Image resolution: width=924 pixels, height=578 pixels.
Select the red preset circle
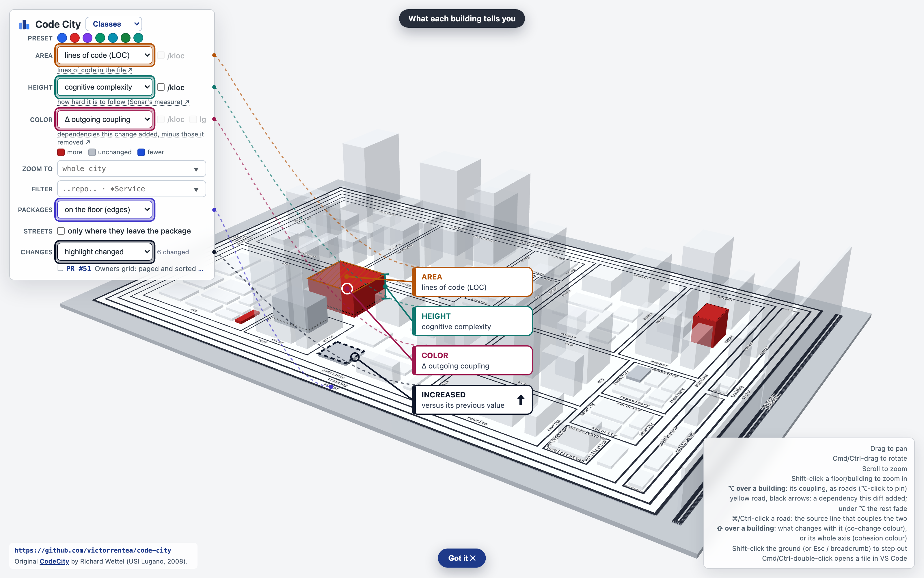coord(75,38)
